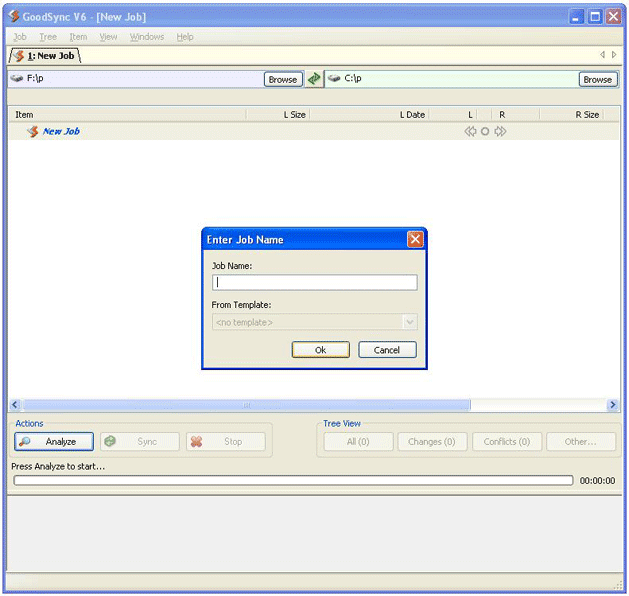Sort by the R Size column header
This screenshot has width=629, height=596.
tap(572, 115)
